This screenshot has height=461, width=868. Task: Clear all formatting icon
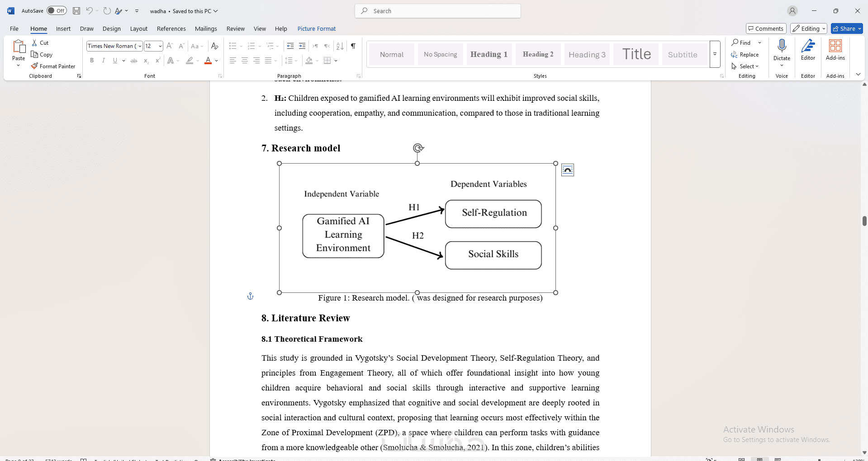tap(215, 46)
